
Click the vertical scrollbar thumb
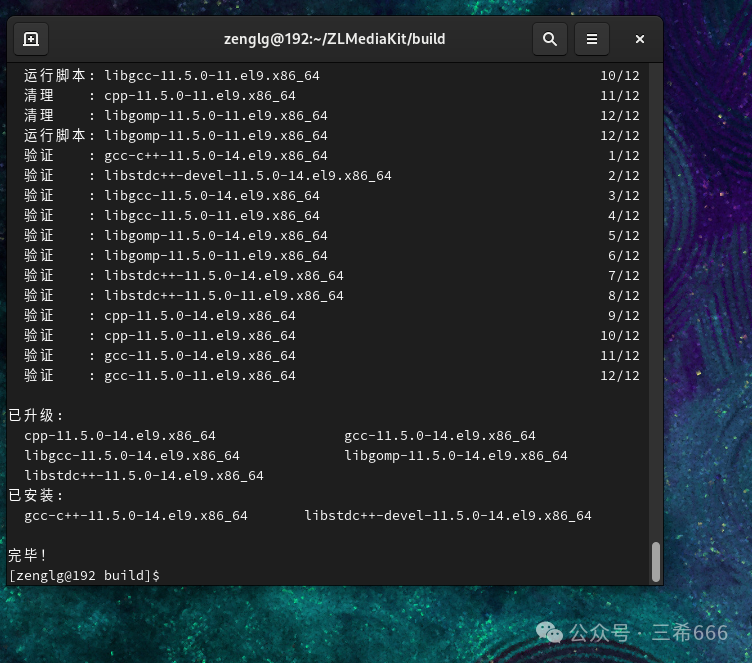coord(656,561)
